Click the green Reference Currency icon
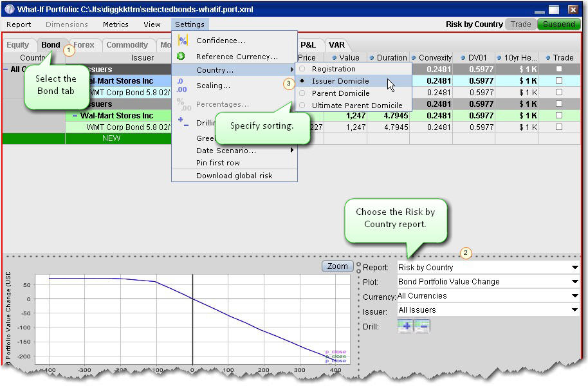 (181, 57)
